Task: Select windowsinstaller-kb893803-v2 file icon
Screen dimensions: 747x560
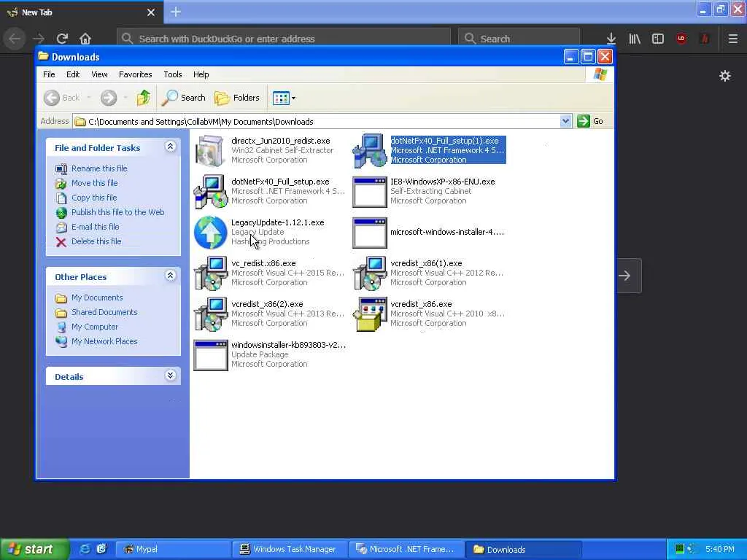Action: pyautogui.click(x=210, y=355)
